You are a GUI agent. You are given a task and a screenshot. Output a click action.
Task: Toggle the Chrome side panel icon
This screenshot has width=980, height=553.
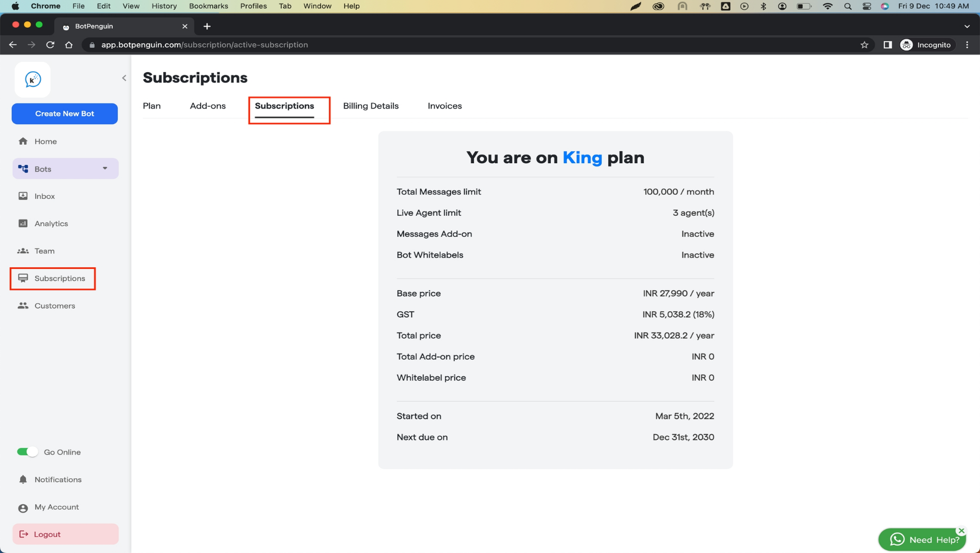point(888,45)
